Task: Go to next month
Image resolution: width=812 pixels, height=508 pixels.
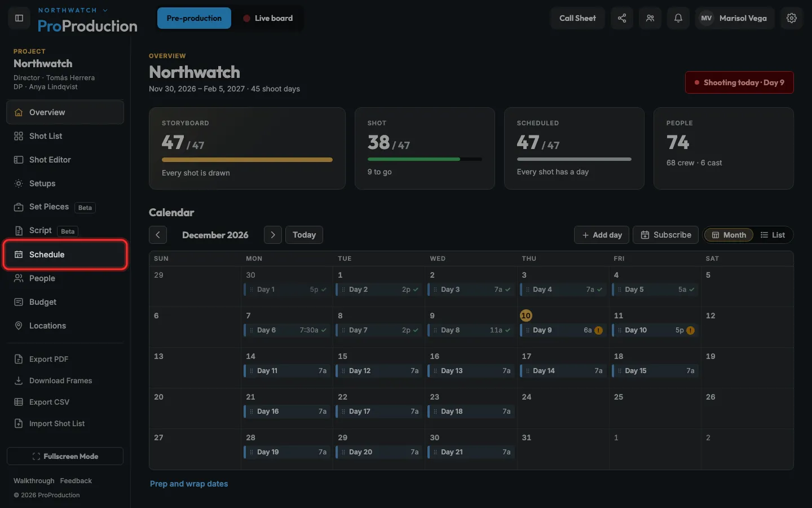Action: (x=273, y=235)
